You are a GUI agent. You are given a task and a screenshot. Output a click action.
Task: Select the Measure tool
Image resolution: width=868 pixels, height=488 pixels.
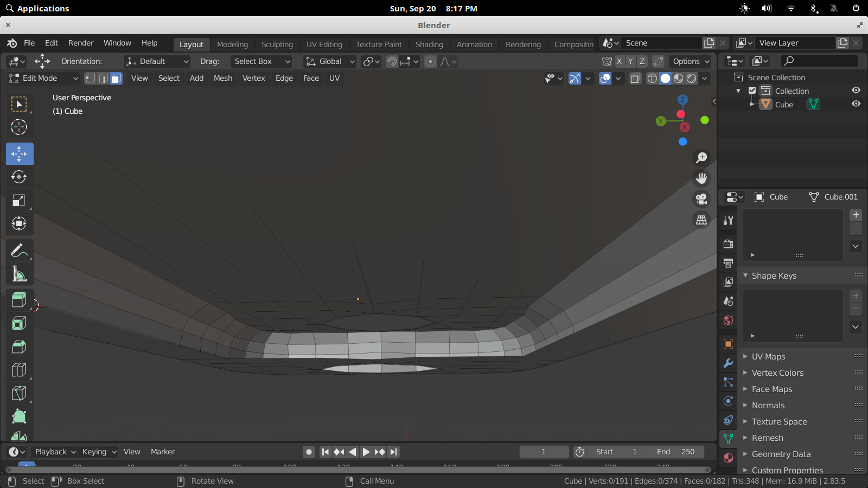click(x=20, y=273)
